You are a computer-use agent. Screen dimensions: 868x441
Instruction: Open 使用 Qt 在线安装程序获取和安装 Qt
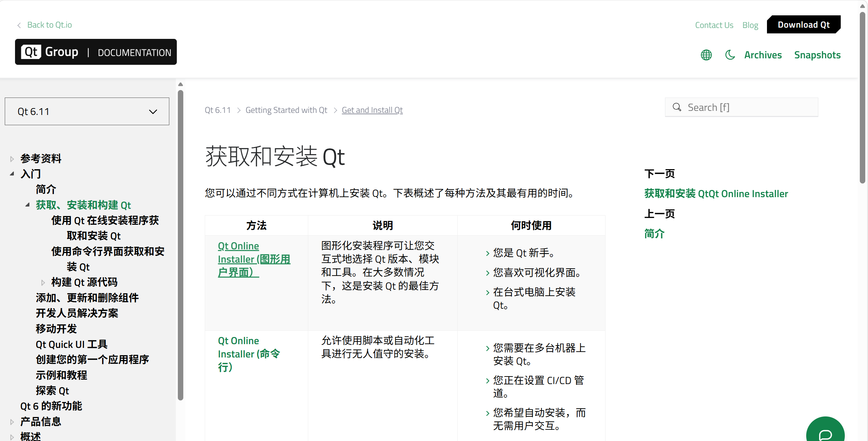pyautogui.click(x=105, y=228)
